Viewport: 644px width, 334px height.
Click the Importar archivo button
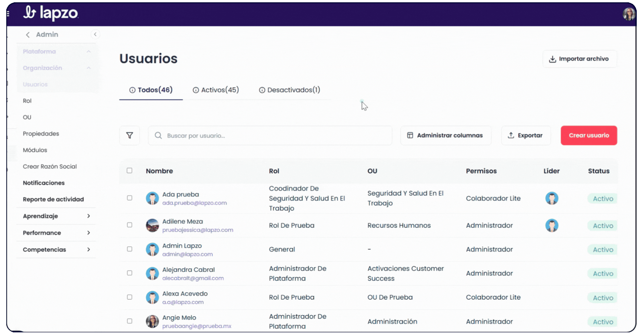point(580,59)
